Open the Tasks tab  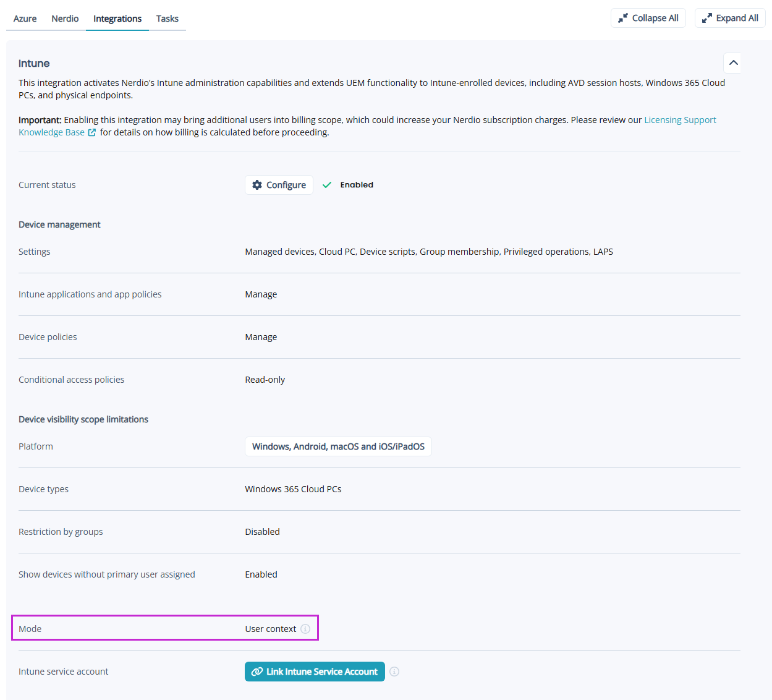[x=167, y=19]
